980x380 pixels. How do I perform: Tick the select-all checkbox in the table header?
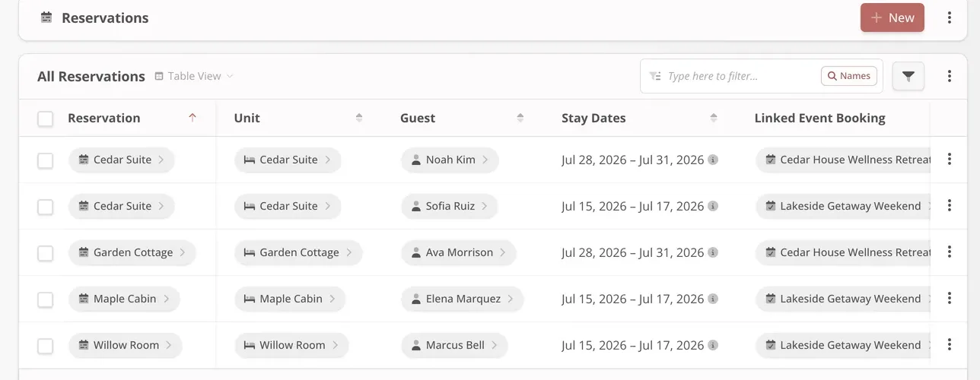46,119
